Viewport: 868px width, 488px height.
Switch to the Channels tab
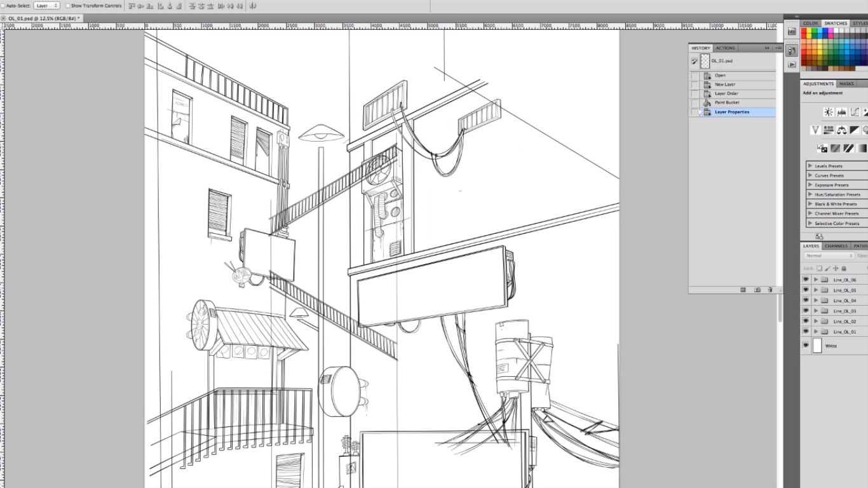click(x=836, y=246)
